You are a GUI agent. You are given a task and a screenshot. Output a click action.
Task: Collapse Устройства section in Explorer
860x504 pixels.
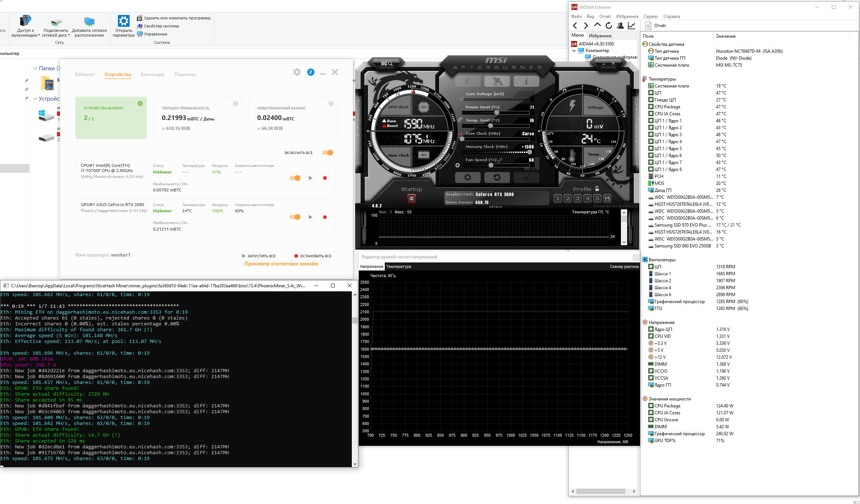(x=35, y=99)
